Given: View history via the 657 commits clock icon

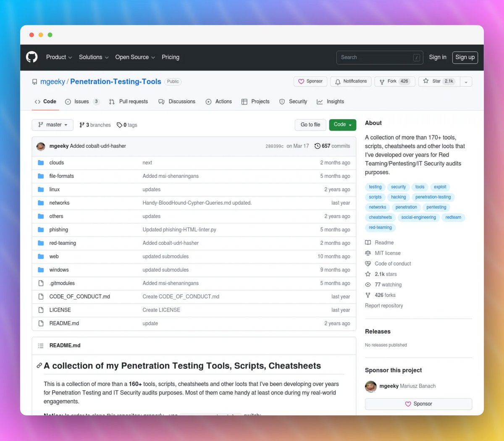Looking at the screenshot, I should (x=318, y=146).
